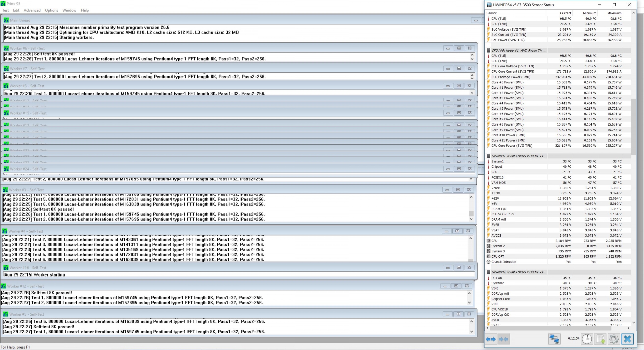Select the CPU Package Power (SMU) row
Image resolution: width=644 pixels, height=350 pixels.
(511, 77)
